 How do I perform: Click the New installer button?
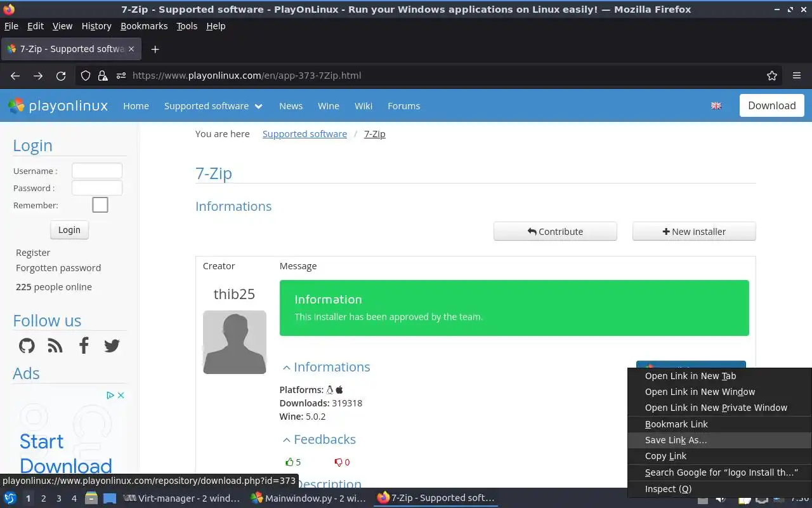click(694, 232)
